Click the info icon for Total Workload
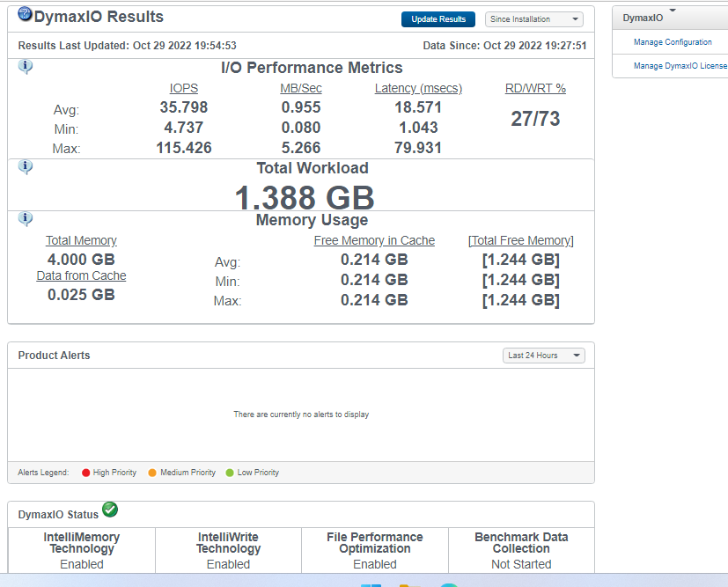The image size is (728, 587). point(26,167)
